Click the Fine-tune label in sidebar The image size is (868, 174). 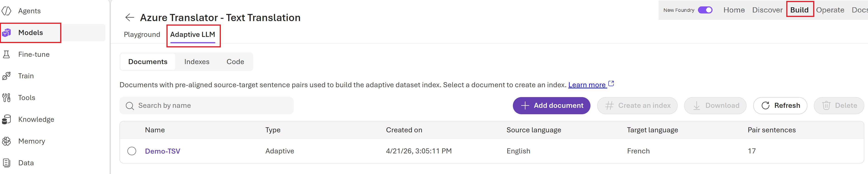click(34, 54)
